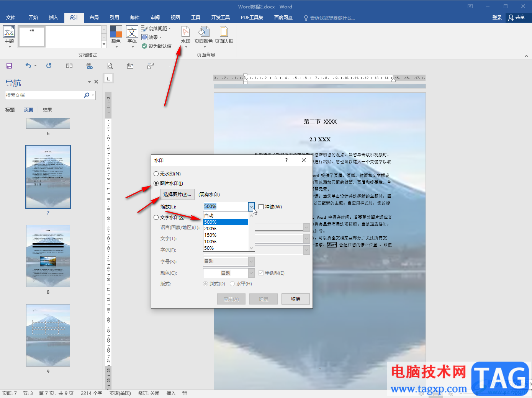Image resolution: width=532 pixels, height=398 pixels.
Task: Switch to the 结果 tab in navigation pane
Action: coord(47,110)
